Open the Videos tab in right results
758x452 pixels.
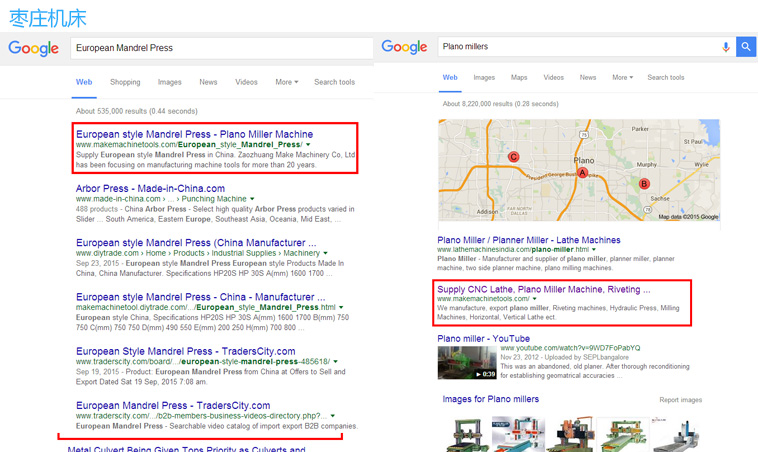click(554, 77)
